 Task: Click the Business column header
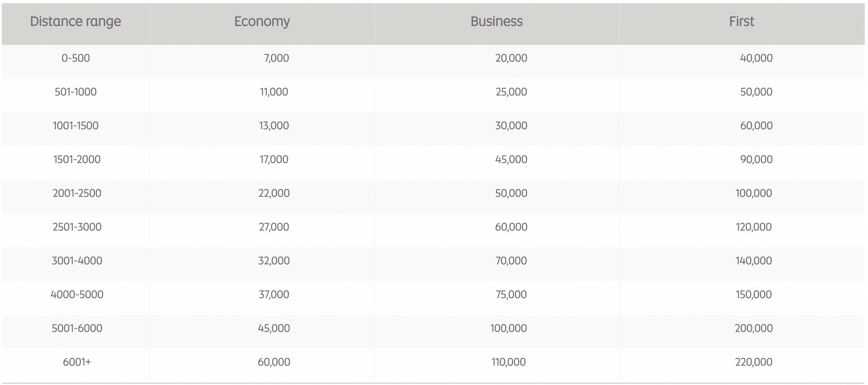(496, 22)
